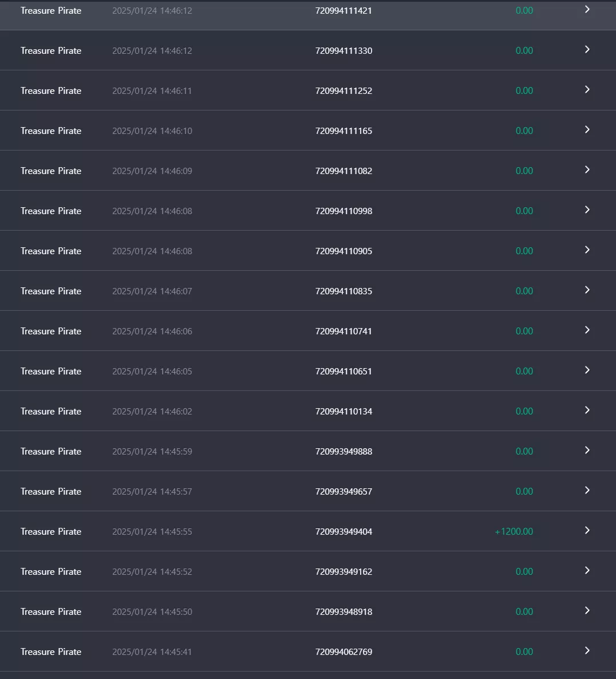Click the arrow for record 720994110998
Viewport: 616px width, 679px height.
(587, 210)
